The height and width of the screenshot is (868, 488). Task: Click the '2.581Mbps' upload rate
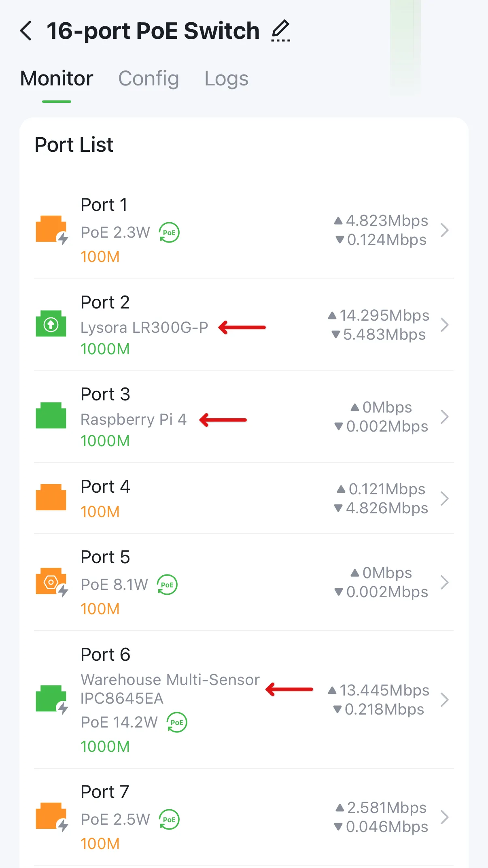click(387, 808)
